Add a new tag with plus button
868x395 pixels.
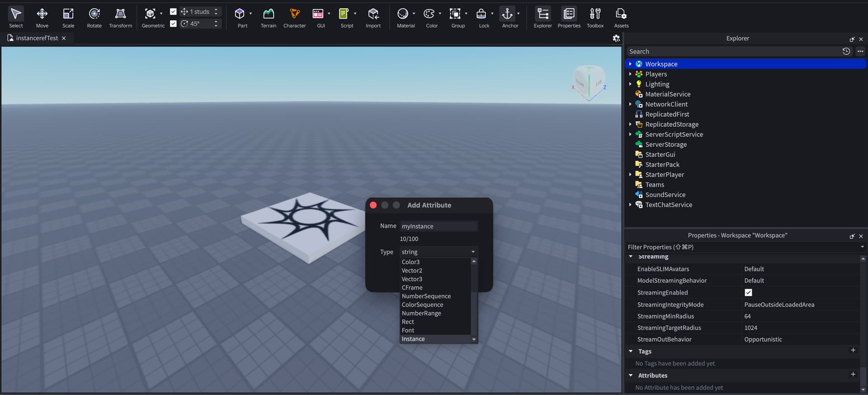pos(853,350)
